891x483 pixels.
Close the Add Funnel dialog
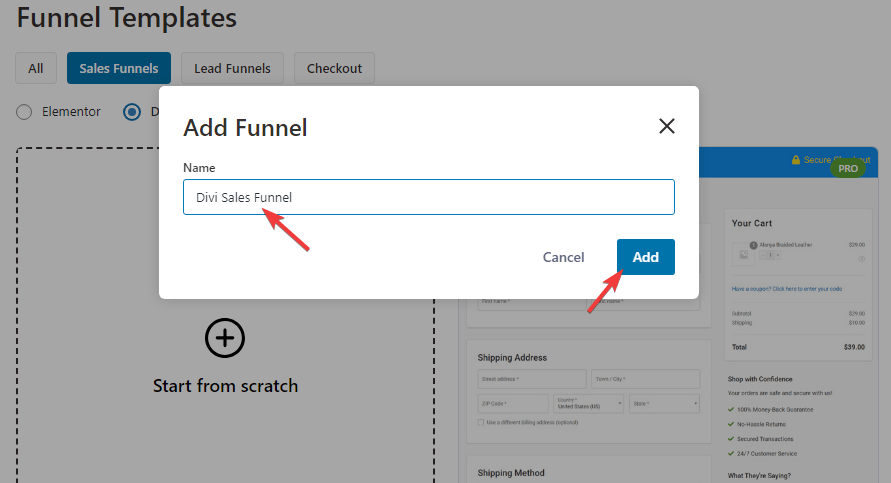[667, 126]
